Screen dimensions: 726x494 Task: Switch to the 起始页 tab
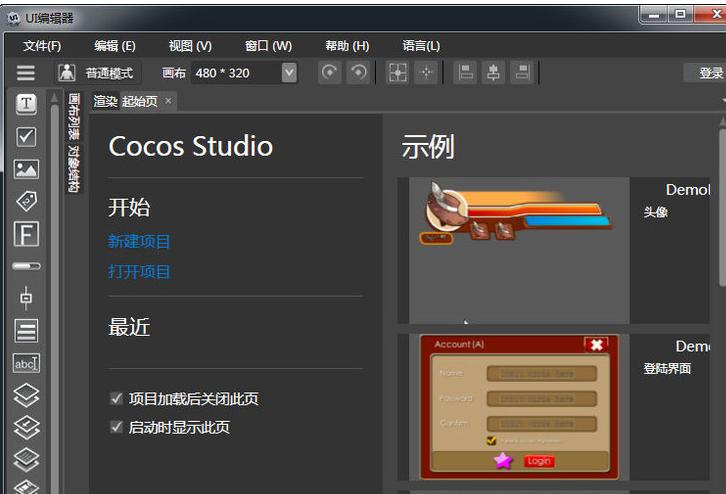click(140, 101)
